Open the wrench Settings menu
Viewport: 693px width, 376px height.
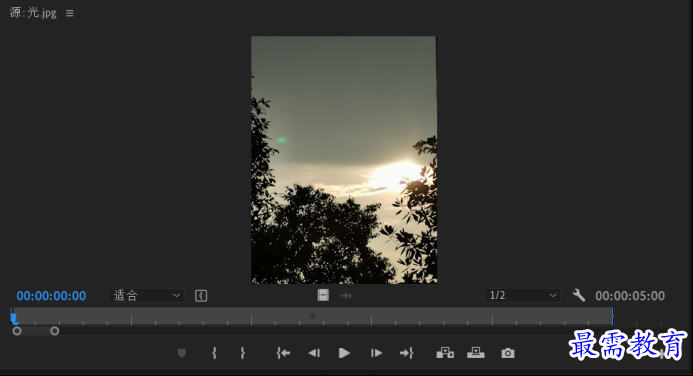(x=579, y=295)
